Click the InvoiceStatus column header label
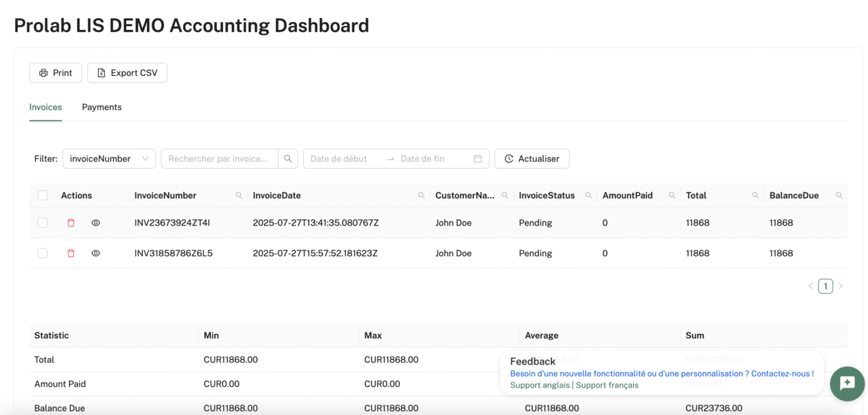 click(547, 195)
